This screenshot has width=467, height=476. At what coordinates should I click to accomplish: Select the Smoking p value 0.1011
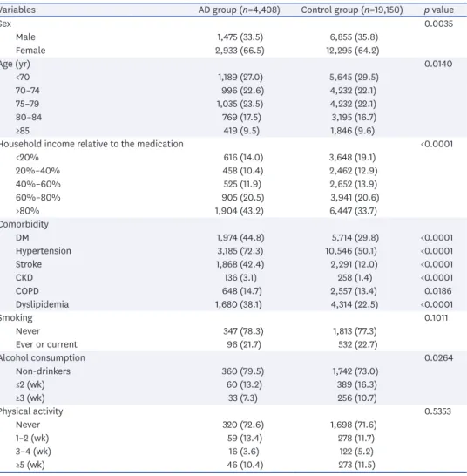point(436,317)
